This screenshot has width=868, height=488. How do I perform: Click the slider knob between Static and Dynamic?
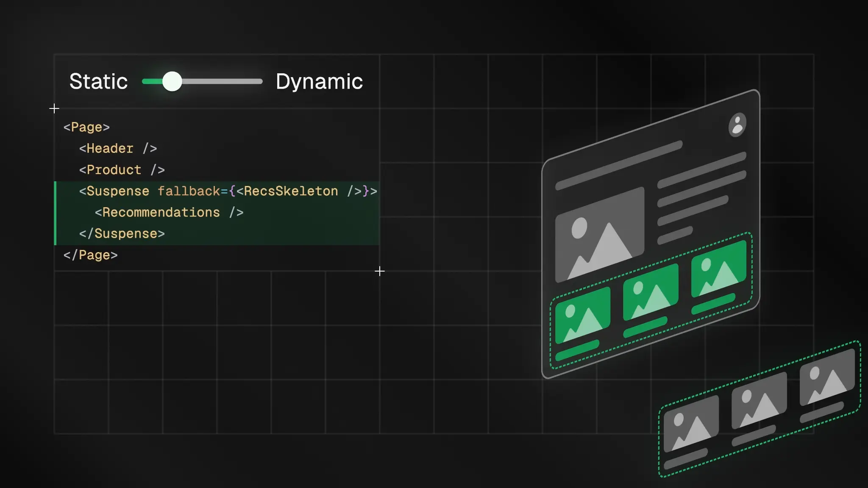[172, 81]
